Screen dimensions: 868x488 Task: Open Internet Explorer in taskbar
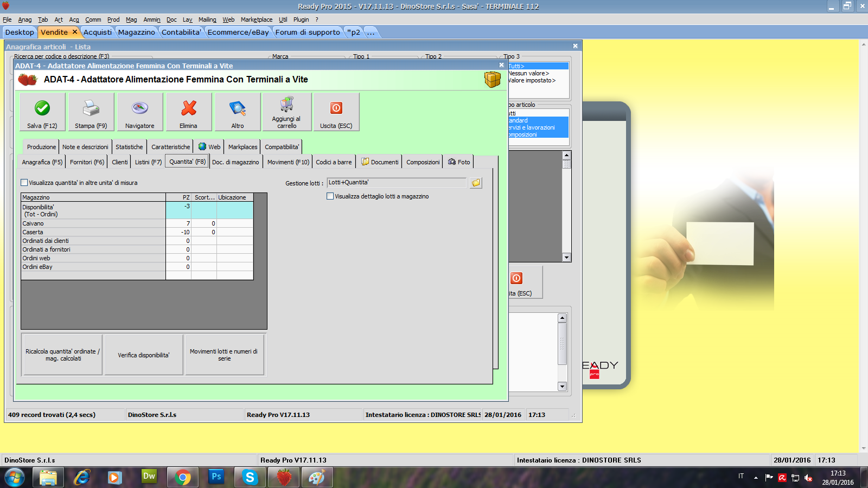[x=82, y=477]
